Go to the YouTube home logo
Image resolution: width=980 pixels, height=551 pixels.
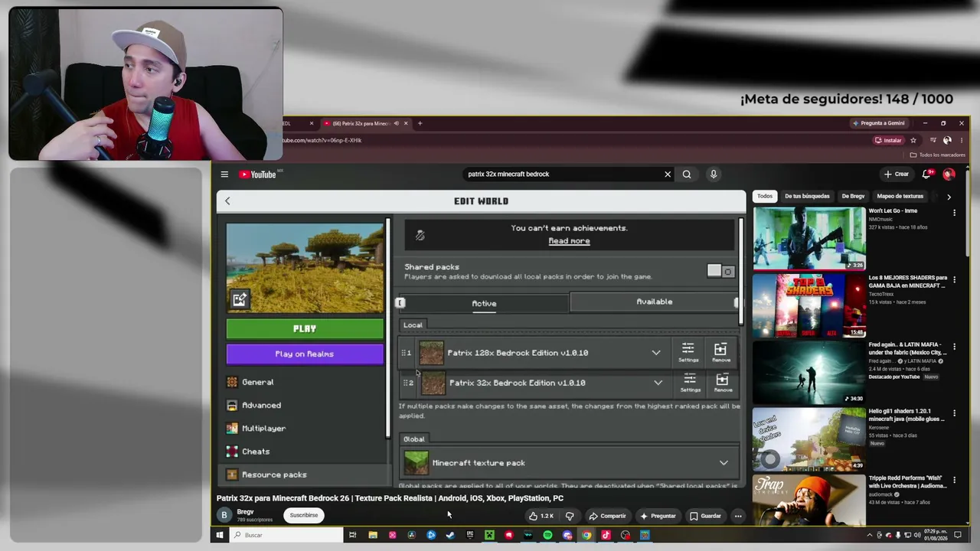[x=257, y=174]
